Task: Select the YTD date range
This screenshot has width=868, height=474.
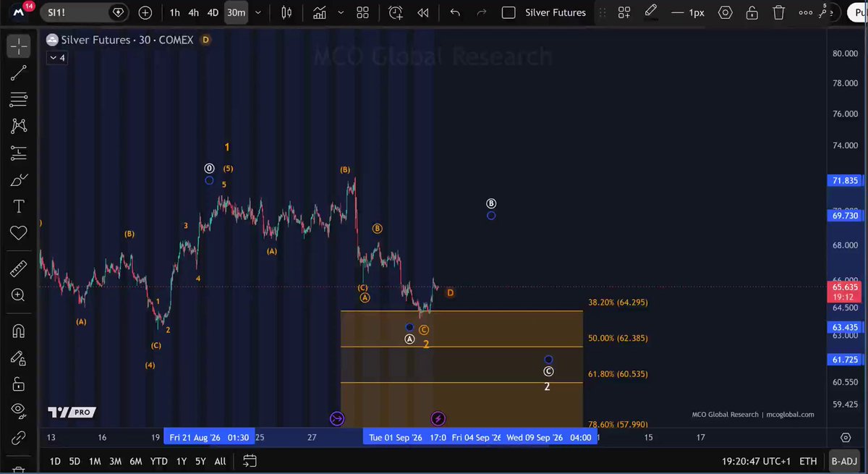Action: click(158, 461)
